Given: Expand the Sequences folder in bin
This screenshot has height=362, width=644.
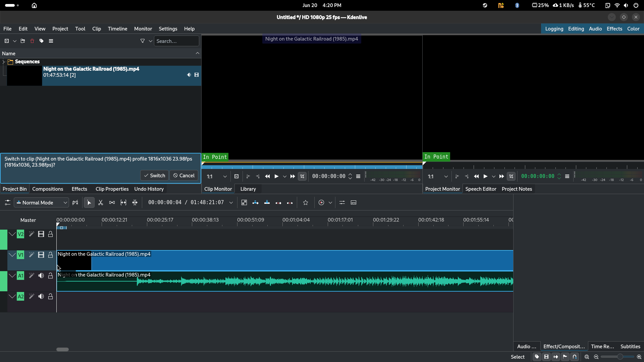Looking at the screenshot, I should (x=4, y=62).
